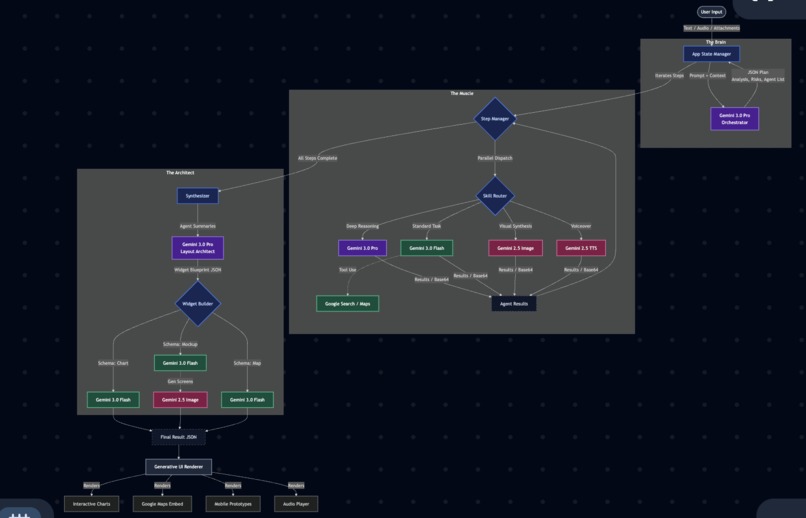Screen dimensions: 806x518
Task: Click the "The Brain" group title
Action: pyautogui.click(x=716, y=42)
